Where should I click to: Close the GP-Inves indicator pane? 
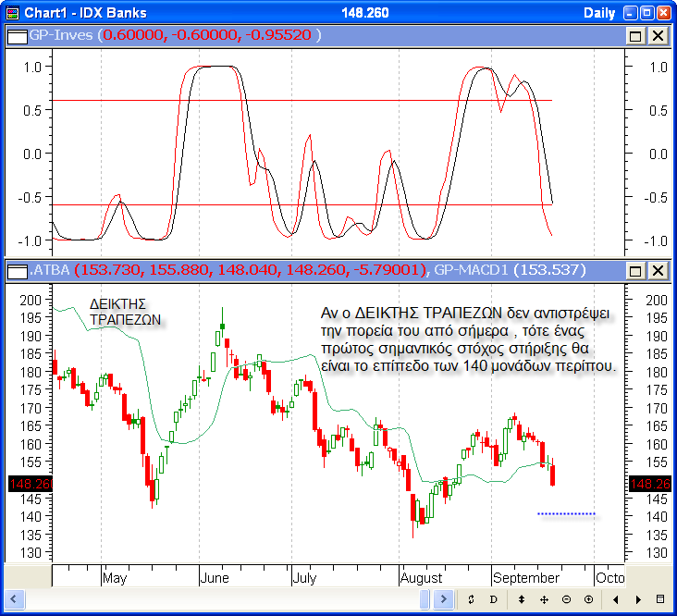coord(657,35)
